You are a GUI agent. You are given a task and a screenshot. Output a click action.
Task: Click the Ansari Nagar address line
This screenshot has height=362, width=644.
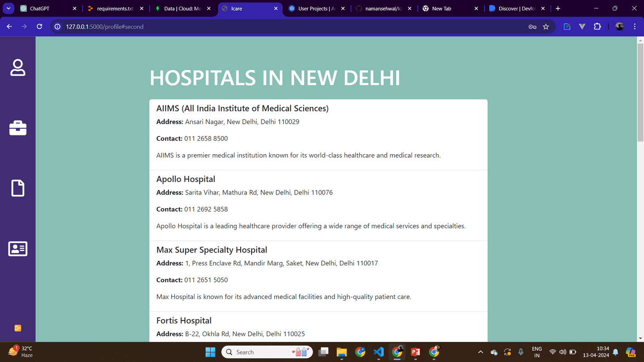(228, 122)
